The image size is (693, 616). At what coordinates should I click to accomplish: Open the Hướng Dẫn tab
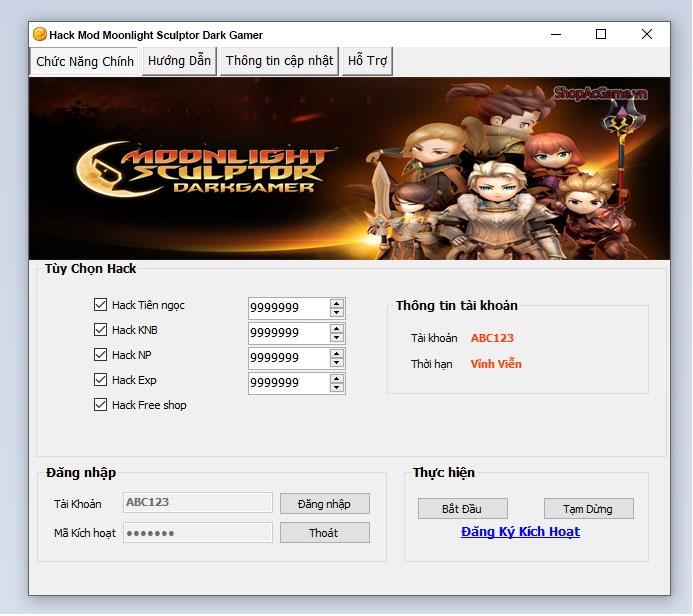coord(179,61)
